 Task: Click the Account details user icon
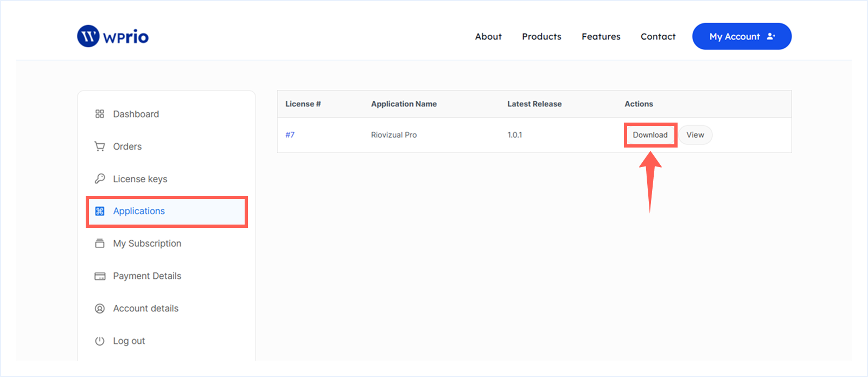click(x=100, y=309)
